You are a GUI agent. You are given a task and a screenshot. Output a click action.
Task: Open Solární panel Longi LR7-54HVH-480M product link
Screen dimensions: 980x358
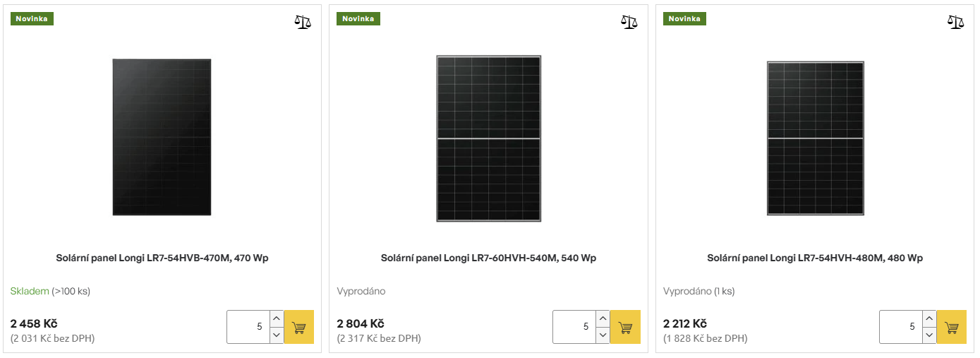coord(815,258)
